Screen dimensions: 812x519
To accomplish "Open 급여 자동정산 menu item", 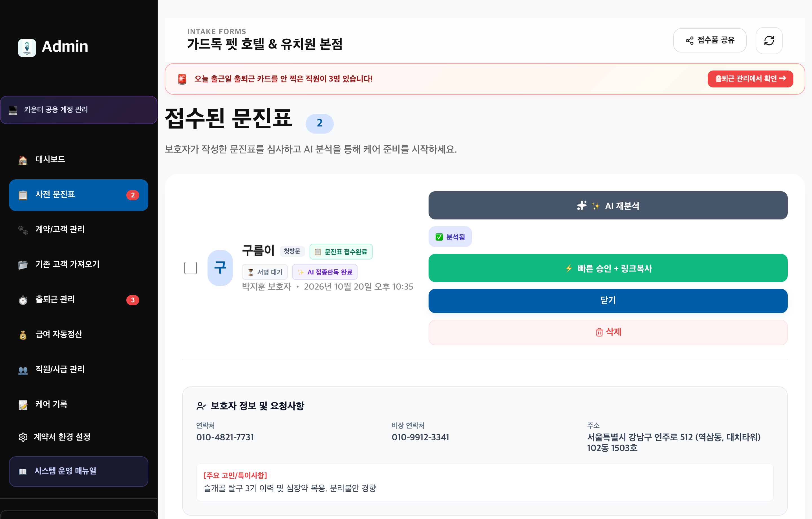I will pyautogui.click(x=79, y=335).
